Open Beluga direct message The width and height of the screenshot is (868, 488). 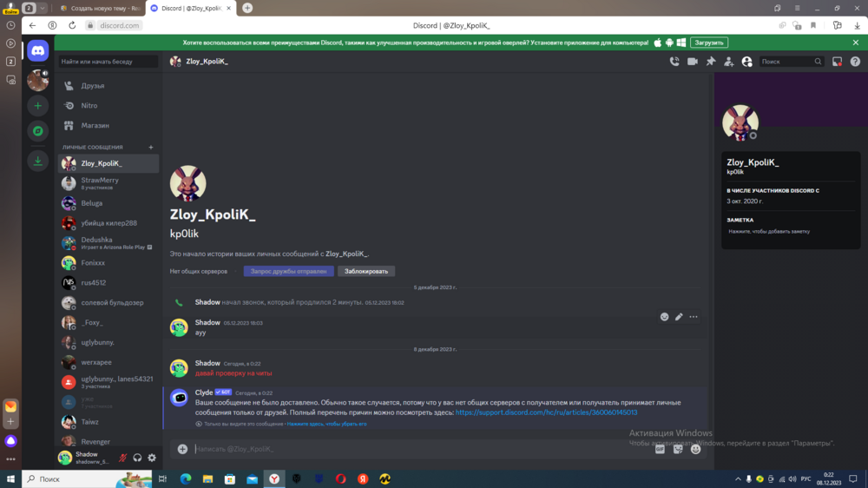[x=108, y=203]
